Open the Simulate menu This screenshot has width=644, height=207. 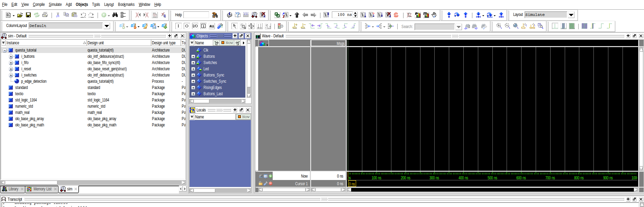pos(55,4)
